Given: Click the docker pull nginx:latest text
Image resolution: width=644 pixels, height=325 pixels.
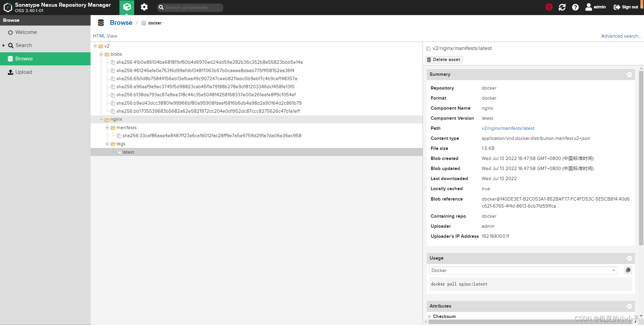Looking at the screenshot, I should [x=459, y=284].
